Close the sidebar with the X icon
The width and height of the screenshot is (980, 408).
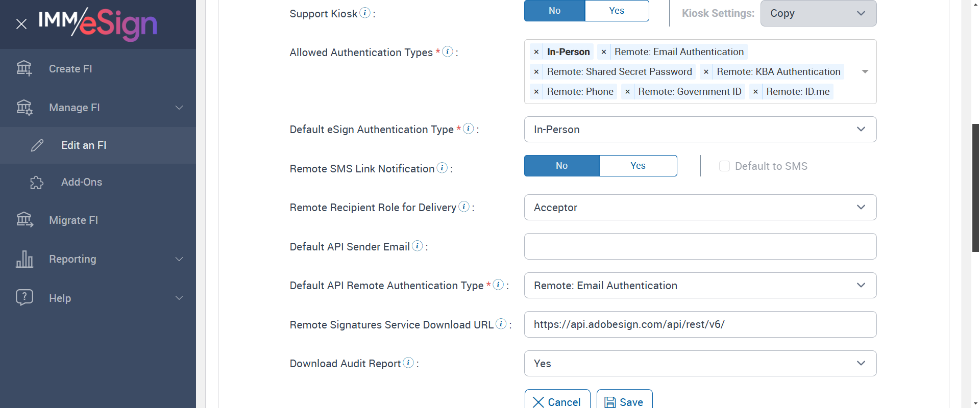tap(21, 24)
